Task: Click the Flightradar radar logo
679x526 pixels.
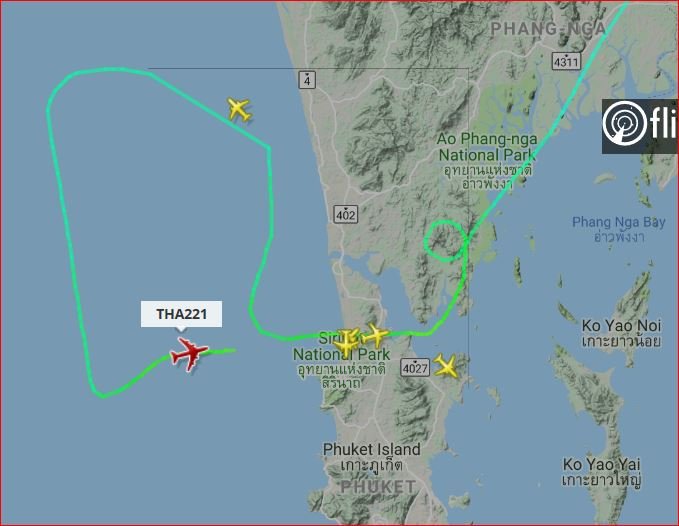Action: (x=624, y=124)
